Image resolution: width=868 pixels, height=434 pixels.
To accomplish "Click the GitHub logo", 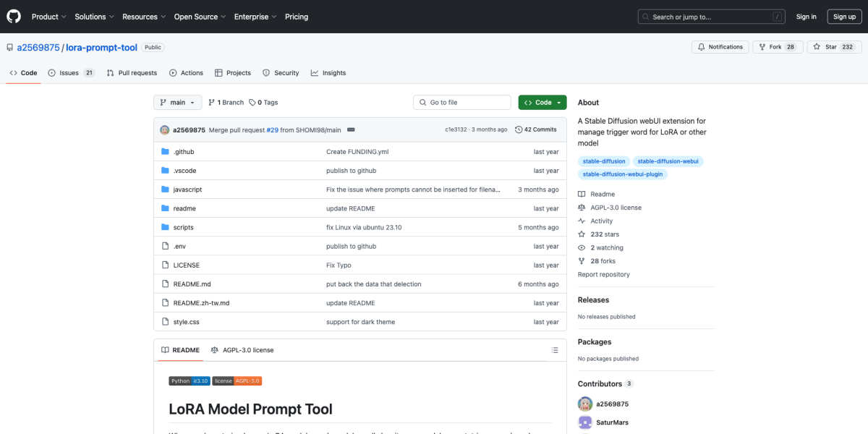I will tap(13, 16).
